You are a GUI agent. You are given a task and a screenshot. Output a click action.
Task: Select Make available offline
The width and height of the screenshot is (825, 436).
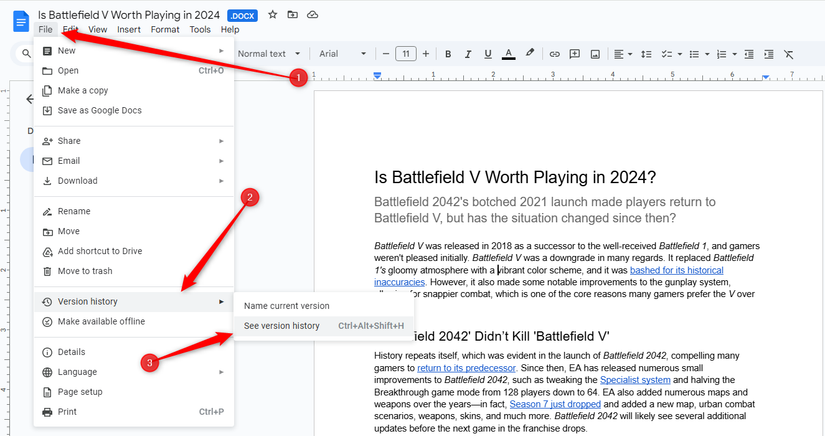click(134, 321)
